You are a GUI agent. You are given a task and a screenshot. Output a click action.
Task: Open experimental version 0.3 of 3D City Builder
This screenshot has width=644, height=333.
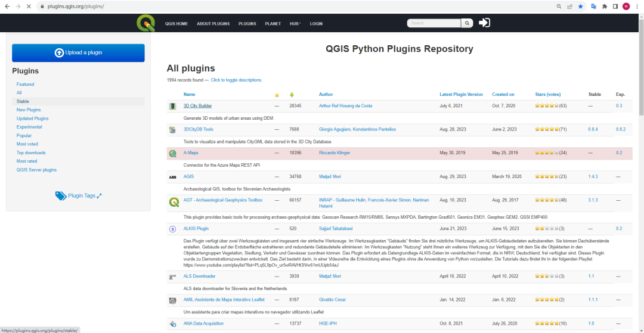coord(619,106)
